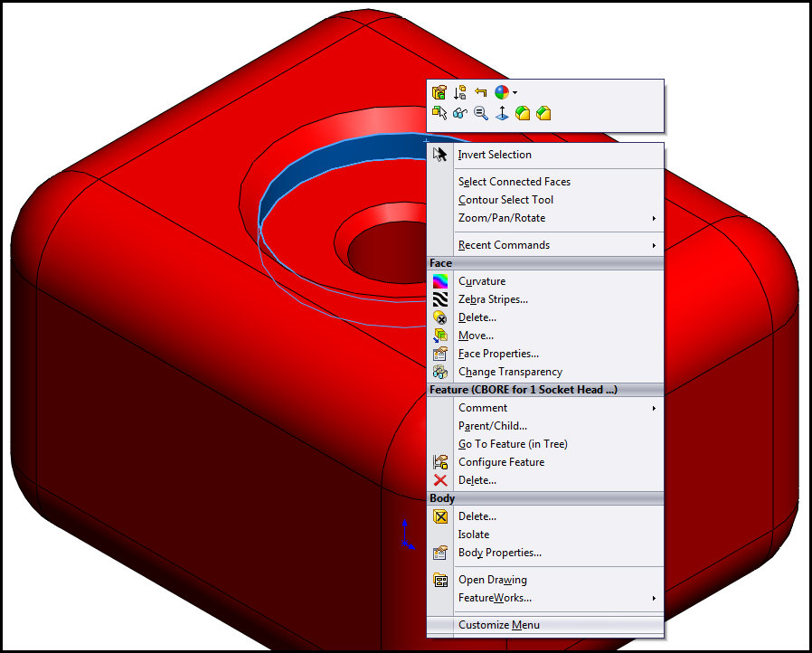Click the blue origin triad on the model
Viewport: 812px width, 653px height.
pos(407,535)
